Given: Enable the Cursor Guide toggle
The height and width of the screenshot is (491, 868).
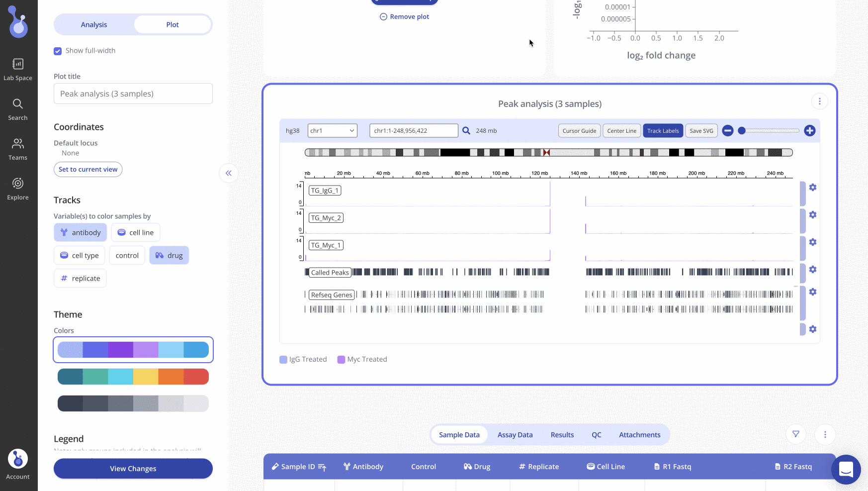Looking at the screenshot, I should tap(579, 131).
